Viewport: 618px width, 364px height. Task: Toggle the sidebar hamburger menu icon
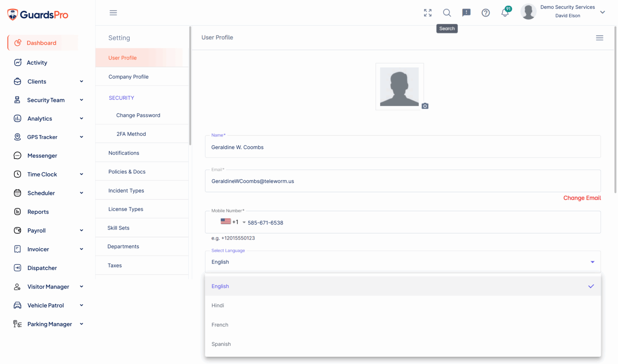pos(113,13)
